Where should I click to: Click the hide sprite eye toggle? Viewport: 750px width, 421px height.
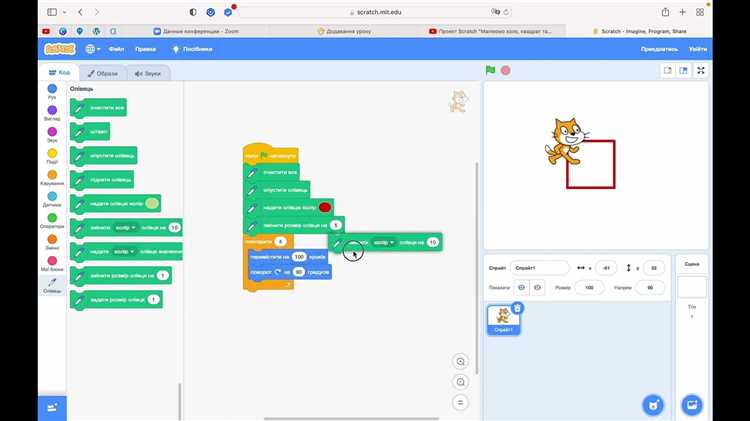pyautogui.click(x=537, y=288)
